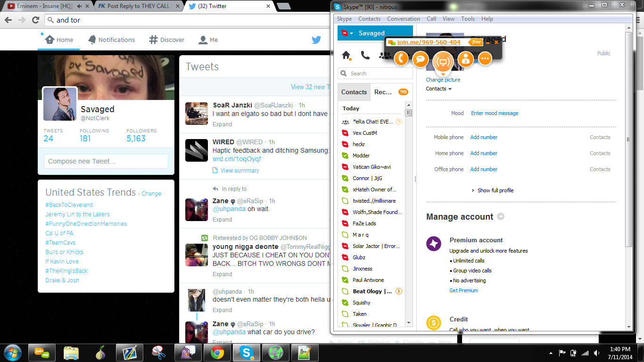Image resolution: width=644 pixels, height=362 pixels.
Task: Open the Me profile tab
Action: (208, 40)
